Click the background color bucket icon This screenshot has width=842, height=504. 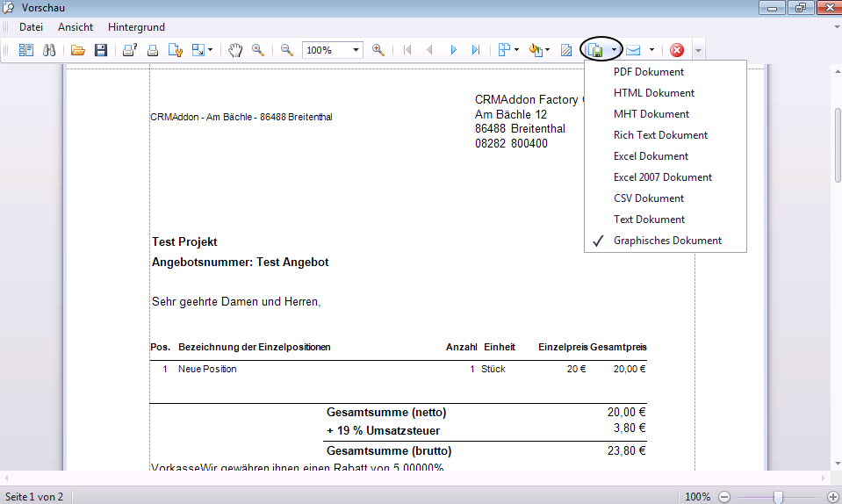(536, 50)
